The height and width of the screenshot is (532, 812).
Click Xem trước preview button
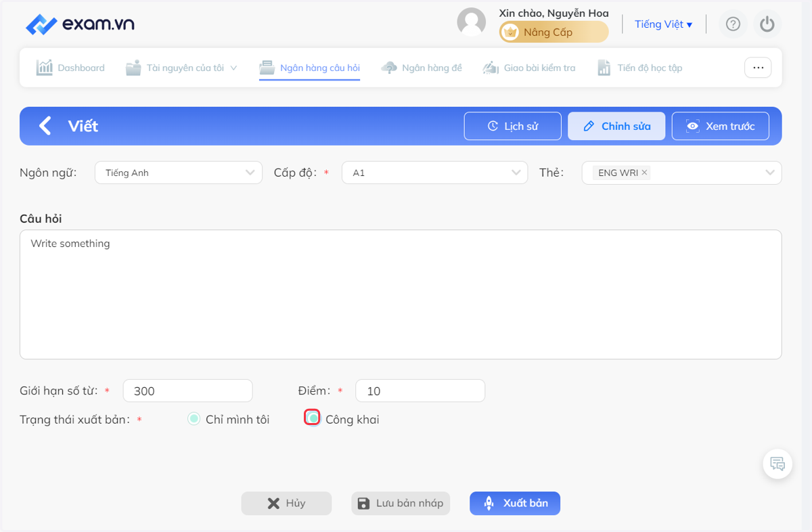tap(721, 126)
